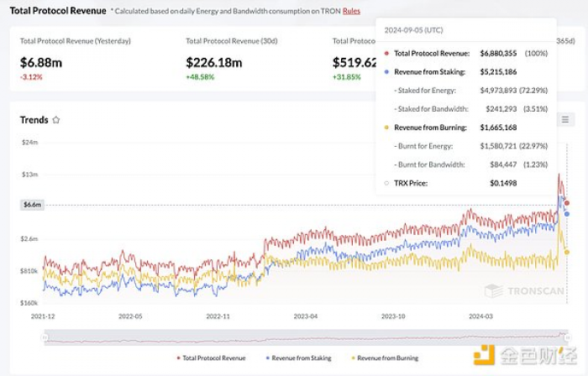Click the 2023-04 x-axis label

[306, 316]
